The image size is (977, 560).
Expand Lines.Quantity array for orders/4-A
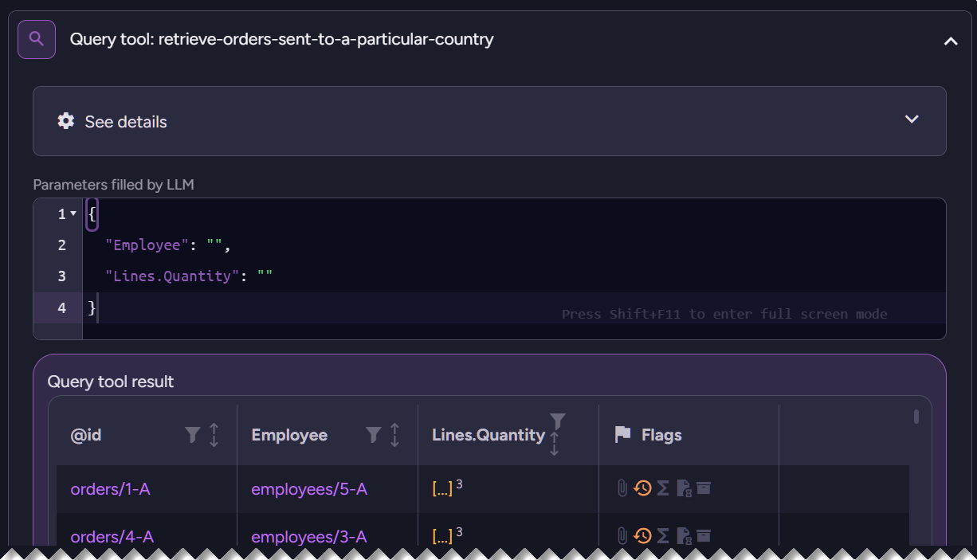[x=442, y=537]
